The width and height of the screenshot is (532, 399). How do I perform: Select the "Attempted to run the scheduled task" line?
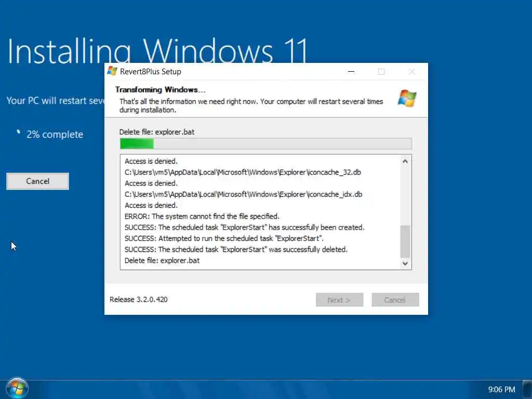click(x=224, y=238)
